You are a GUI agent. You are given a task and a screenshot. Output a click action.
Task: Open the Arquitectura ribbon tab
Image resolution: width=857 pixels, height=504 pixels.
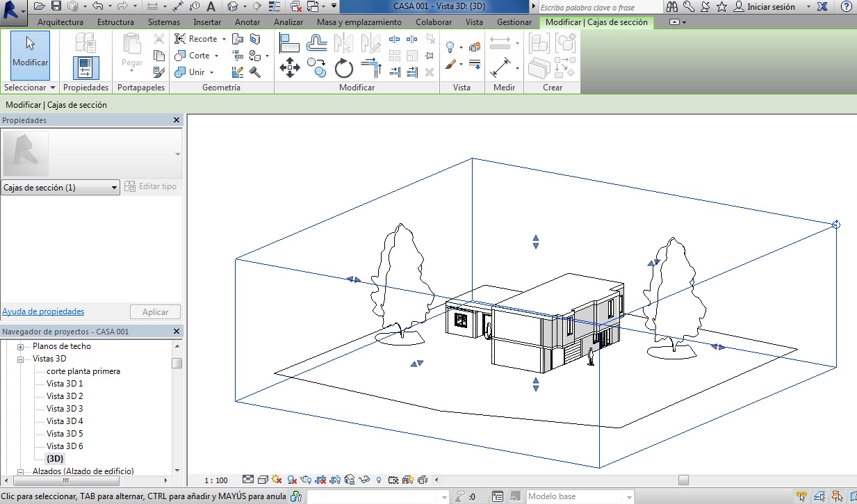pyautogui.click(x=60, y=22)
